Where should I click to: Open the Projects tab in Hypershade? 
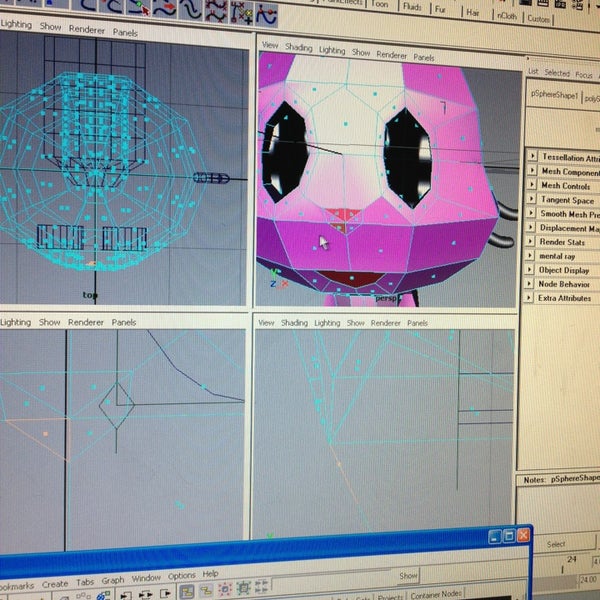pos(390,597)
